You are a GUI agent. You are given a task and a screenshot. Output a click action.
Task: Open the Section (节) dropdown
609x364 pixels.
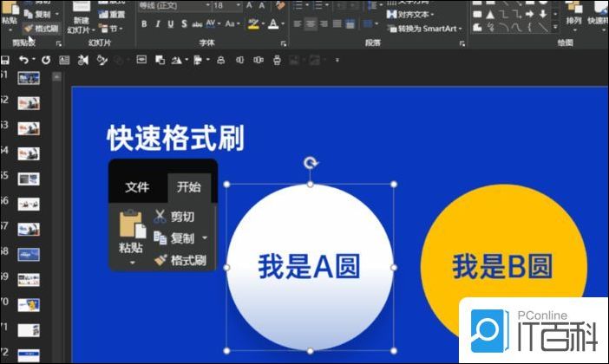click(x=115, y=29)
